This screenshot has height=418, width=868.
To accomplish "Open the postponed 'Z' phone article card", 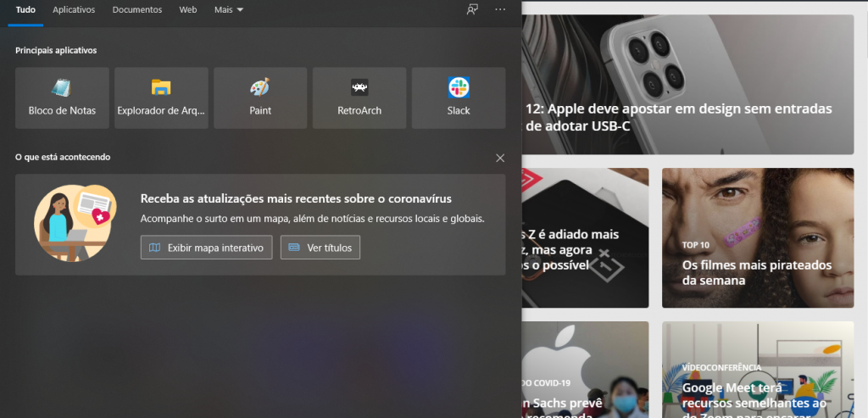I will coord(585,238).
